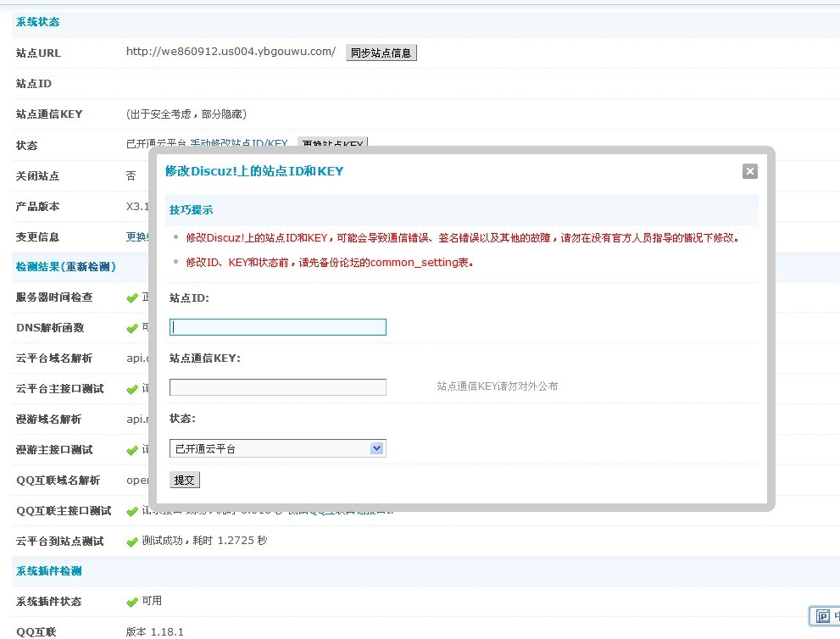The width and height of the screenshot is (840, 639).
Task: Click the green check next to 服务器时间检查
Action: (x=132, y=297)
